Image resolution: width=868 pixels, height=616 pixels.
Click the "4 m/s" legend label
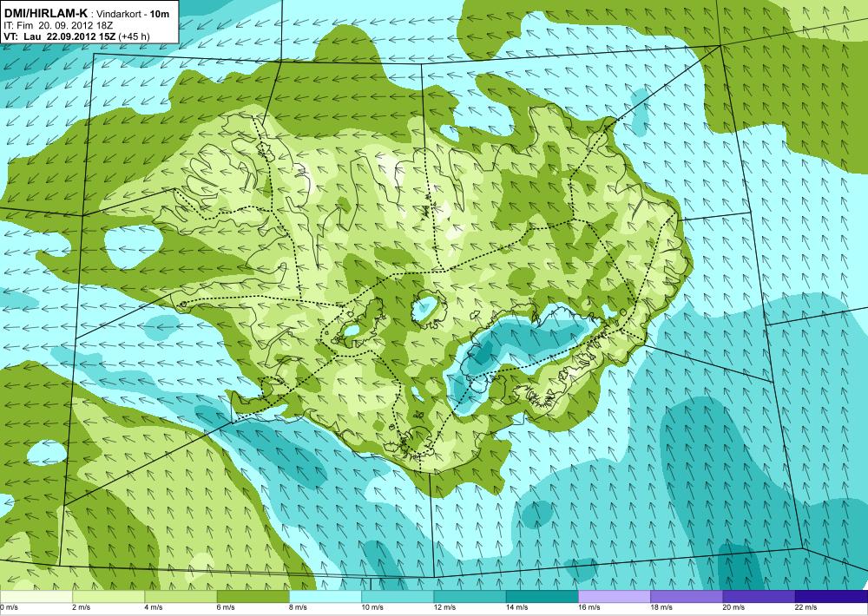pyautogui.click(x=154, y=607)
